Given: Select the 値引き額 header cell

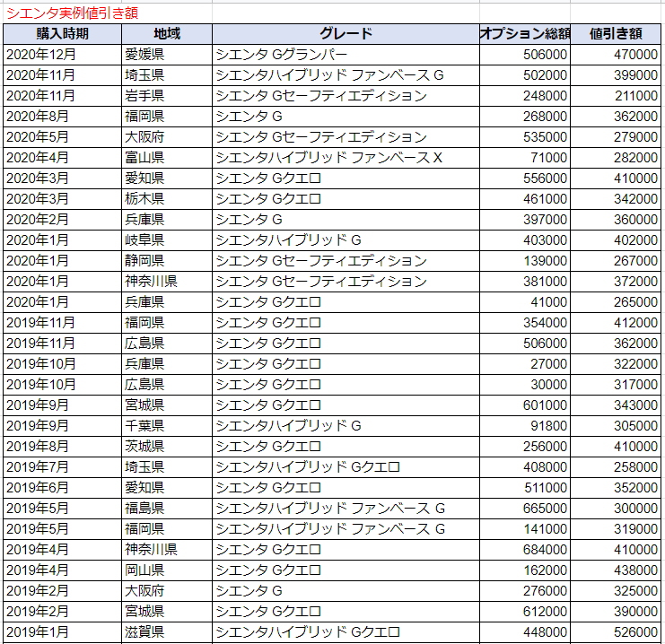Looking at the screenshot, I should click(616, 34).
